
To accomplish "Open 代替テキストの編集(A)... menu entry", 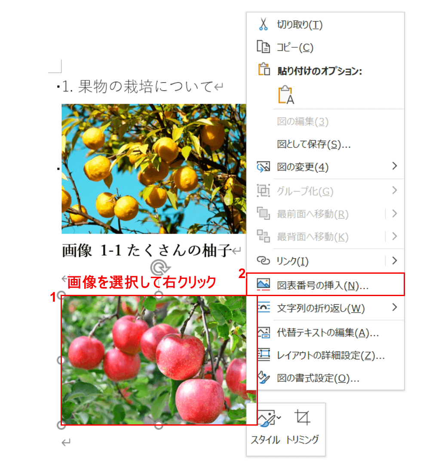I will click(325, 332).
